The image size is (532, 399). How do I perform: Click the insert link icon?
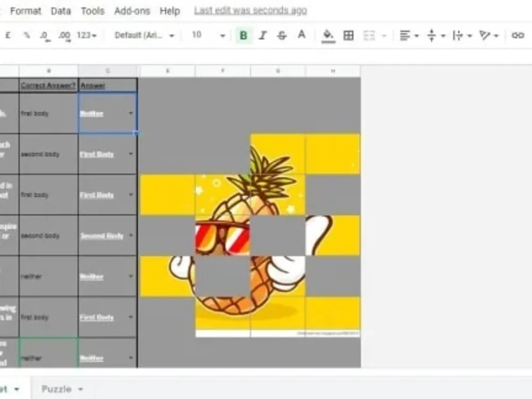(x=518, y=35)
